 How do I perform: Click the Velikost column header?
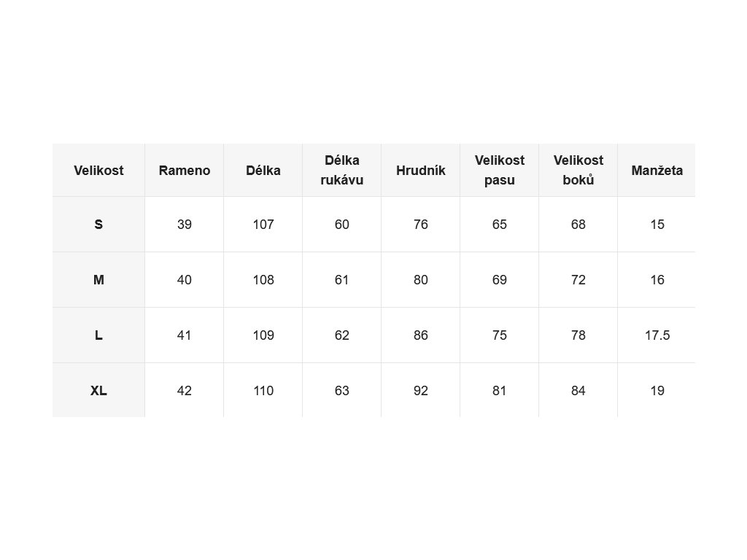98,171
